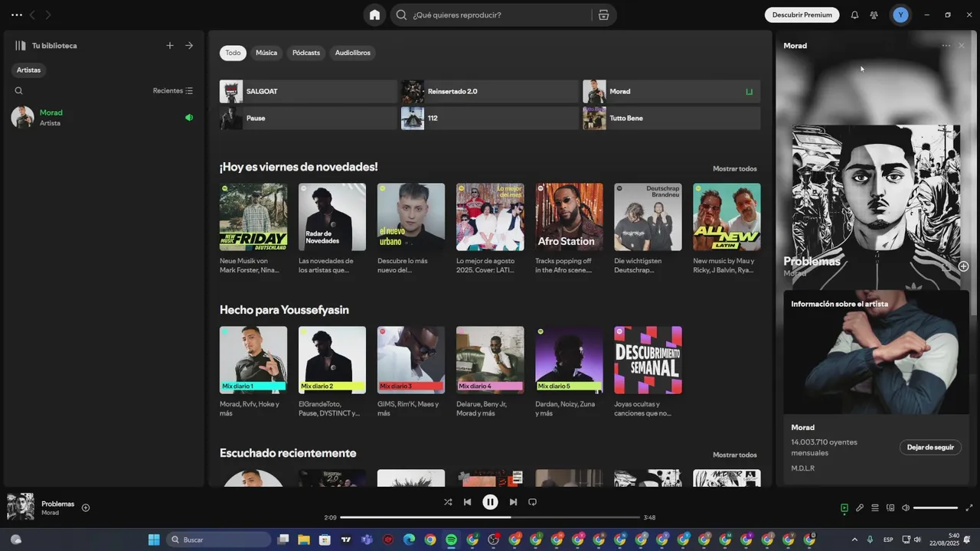The height and width of the screenshot is (551, 980).
Task: Show all in viernes de novedades section
Action: point(734,168)
